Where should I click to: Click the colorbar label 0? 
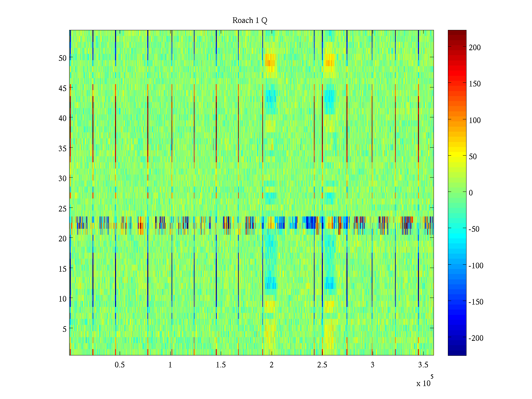point(470,193)
